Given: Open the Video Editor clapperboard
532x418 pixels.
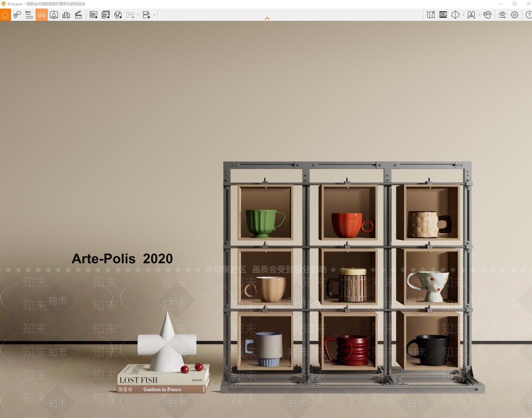Looking at the screenshot, I should click(78, 15).
